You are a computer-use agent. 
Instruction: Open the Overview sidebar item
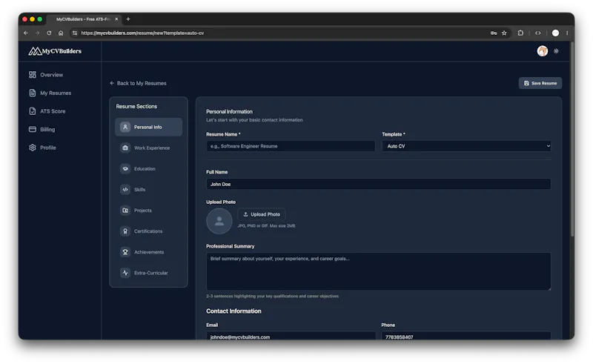[x=46, y=75]
